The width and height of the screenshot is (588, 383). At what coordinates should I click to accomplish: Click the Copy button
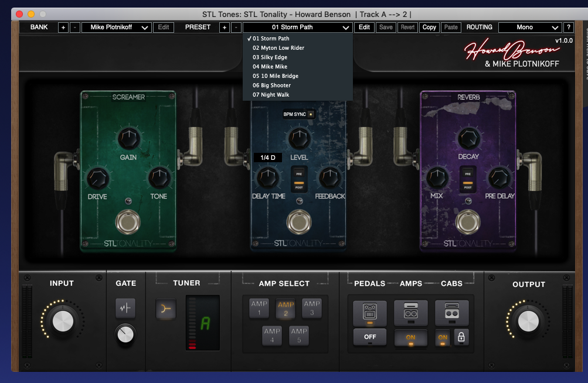point(429,28)
